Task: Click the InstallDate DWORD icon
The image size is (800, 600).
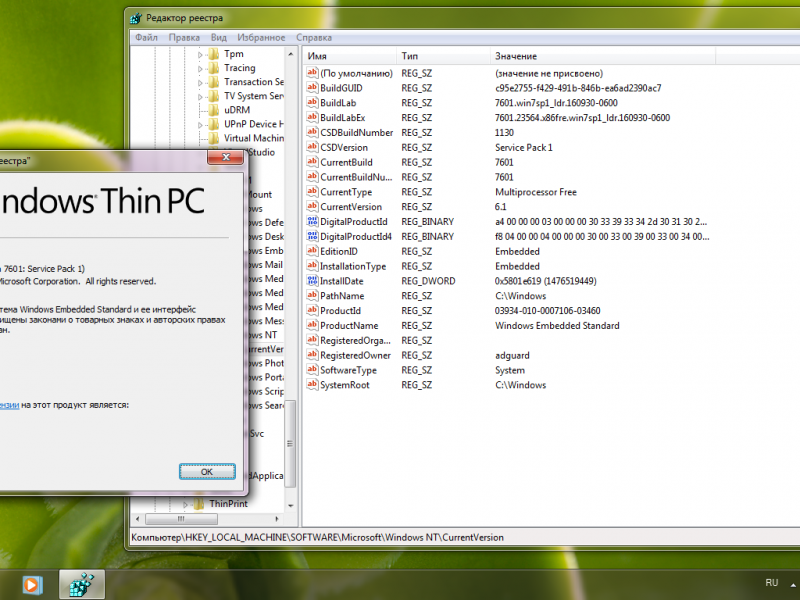Action: tap(312, 281)
